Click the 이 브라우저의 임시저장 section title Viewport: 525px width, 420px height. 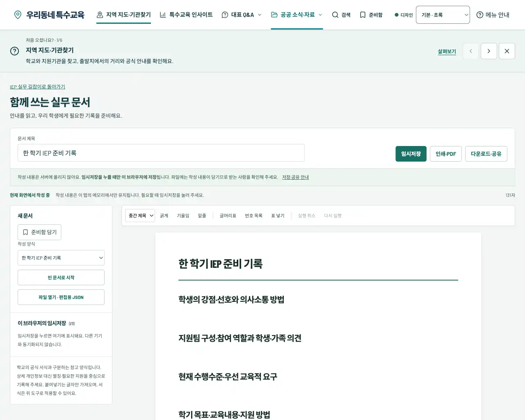click(x=42, y=323)
